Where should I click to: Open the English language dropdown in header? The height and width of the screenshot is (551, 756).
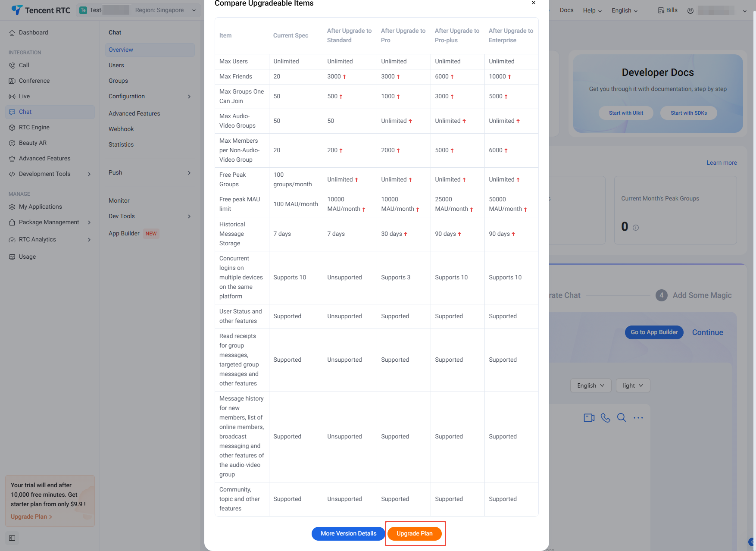[624, 10]
